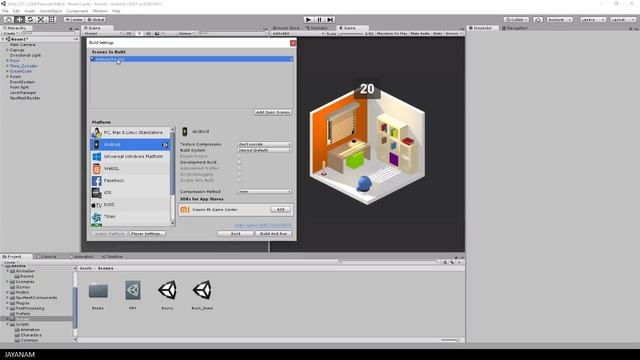This screenshot has height=360, width=640.
Task: Select the iOS platform icon
Action: (97, 193)
